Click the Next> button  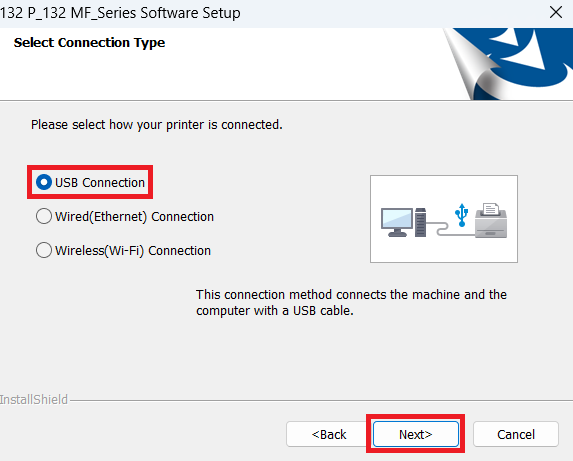click(415, 434)
